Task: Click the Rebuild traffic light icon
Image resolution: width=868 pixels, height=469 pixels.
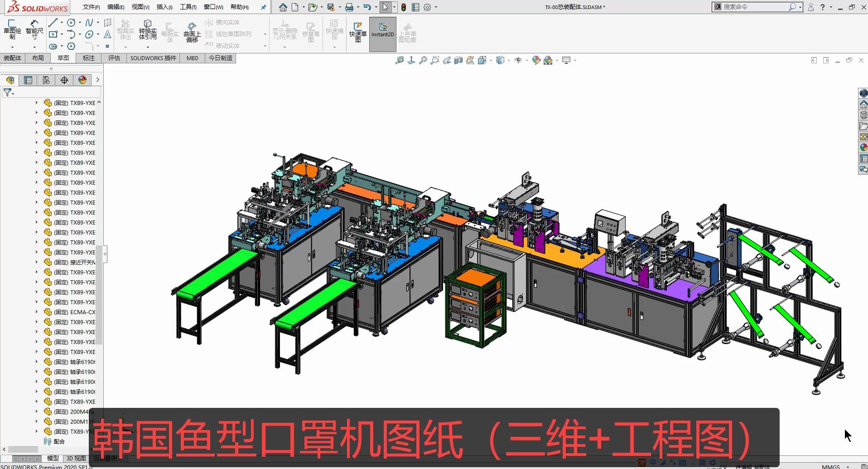Action: point(404,7)
